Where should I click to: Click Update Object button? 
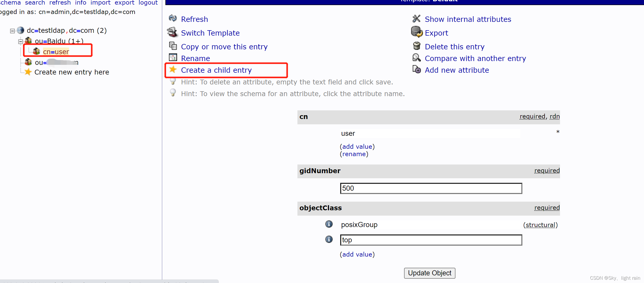click(x=430, y=273)
